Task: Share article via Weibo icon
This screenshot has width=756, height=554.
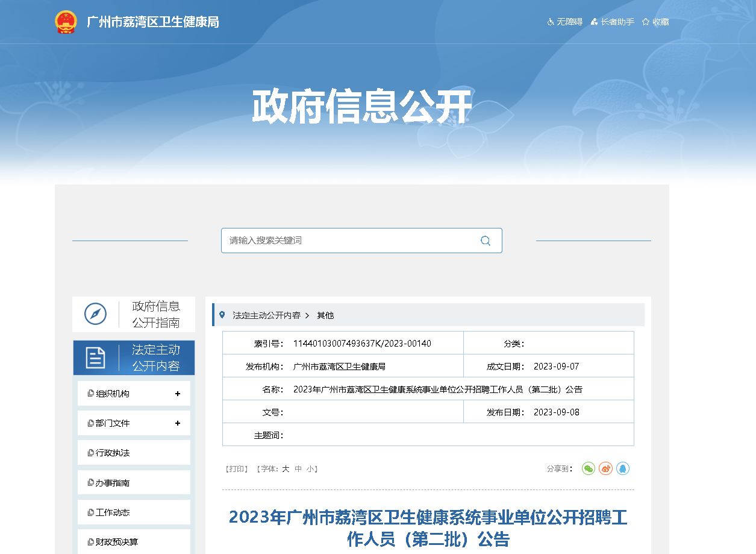Action: coord(605,468)
